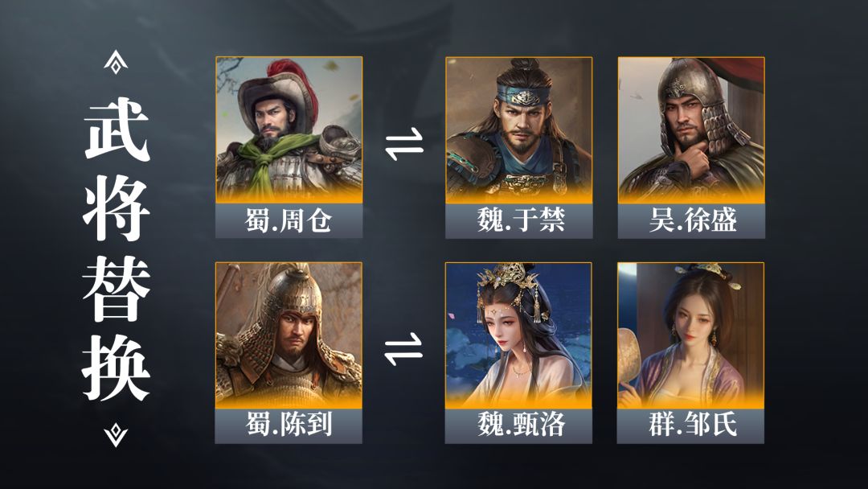The height and width of the screenshot is (489, 868).
Task: Click the 吴.徐盛 name label
Action: (x=691, y=220)
